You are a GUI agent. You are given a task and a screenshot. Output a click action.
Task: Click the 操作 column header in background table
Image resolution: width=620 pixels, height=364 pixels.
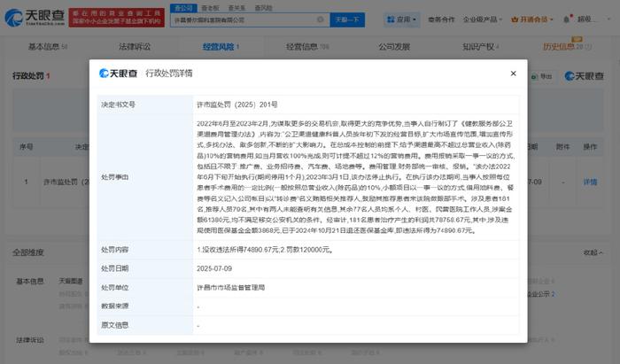pyautogui.click(x=590, y=147)
